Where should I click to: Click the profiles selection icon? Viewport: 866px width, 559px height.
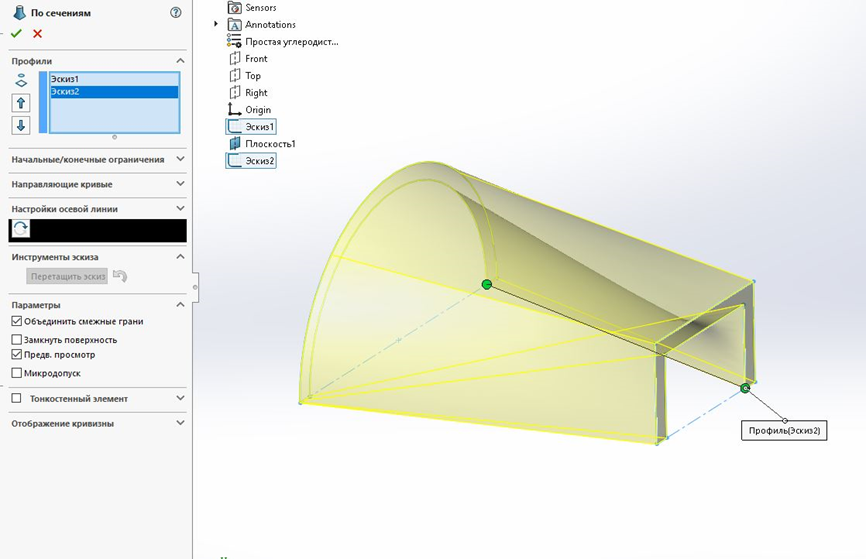pyautogui.click(x=21, y=81)
